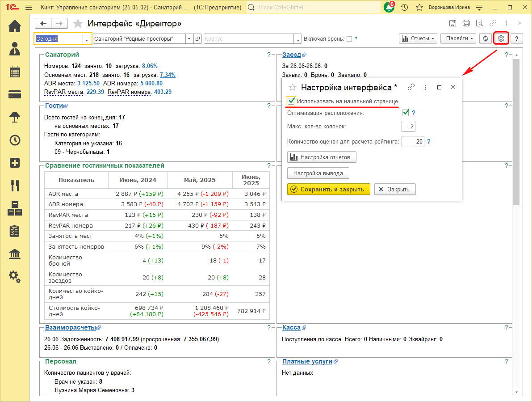Click the print icon in form header
Viewport: 532px width, 402px height.
466,23
